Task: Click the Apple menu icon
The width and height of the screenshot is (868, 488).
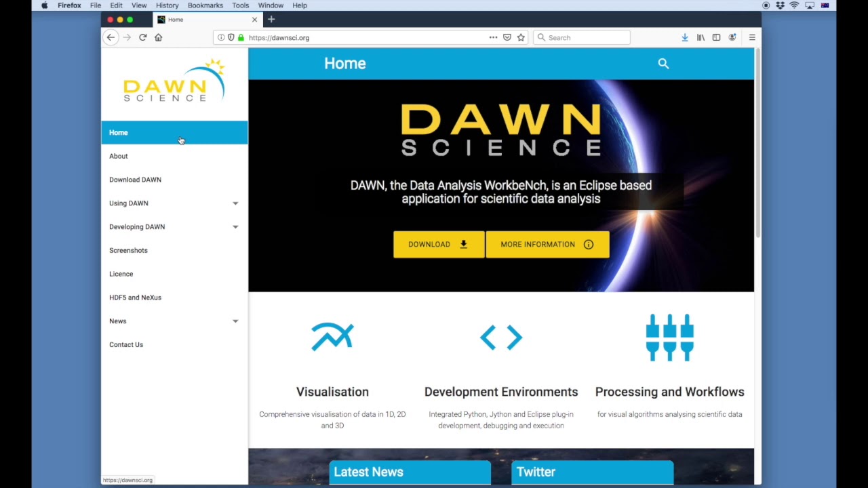Action: click(x=44, y=5)
